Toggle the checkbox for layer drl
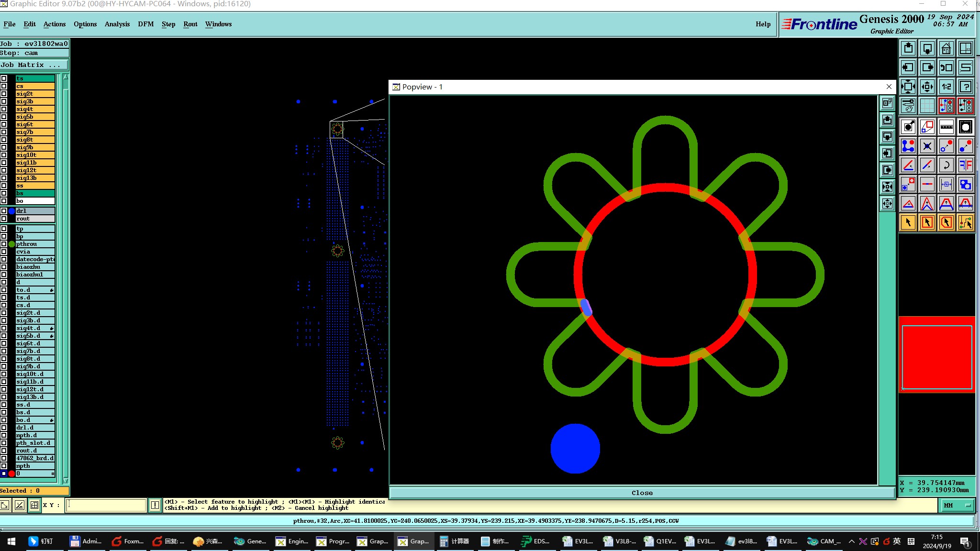Screen dimensions: 980x551 pos(4,211)
